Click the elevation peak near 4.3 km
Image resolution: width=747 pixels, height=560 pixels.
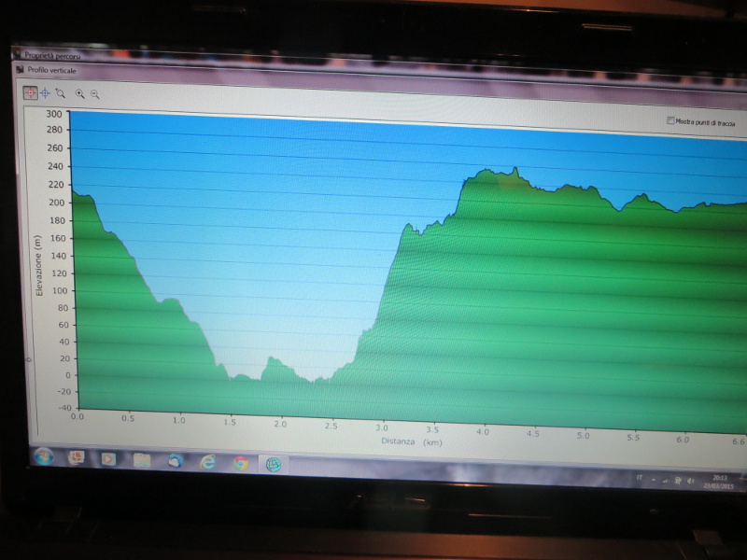coord(514,169)
